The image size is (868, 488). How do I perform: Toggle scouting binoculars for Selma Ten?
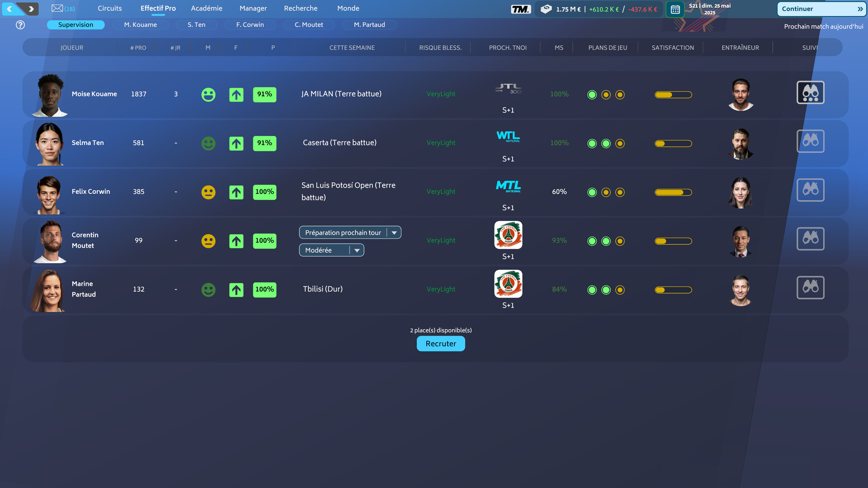coord(810,141)
